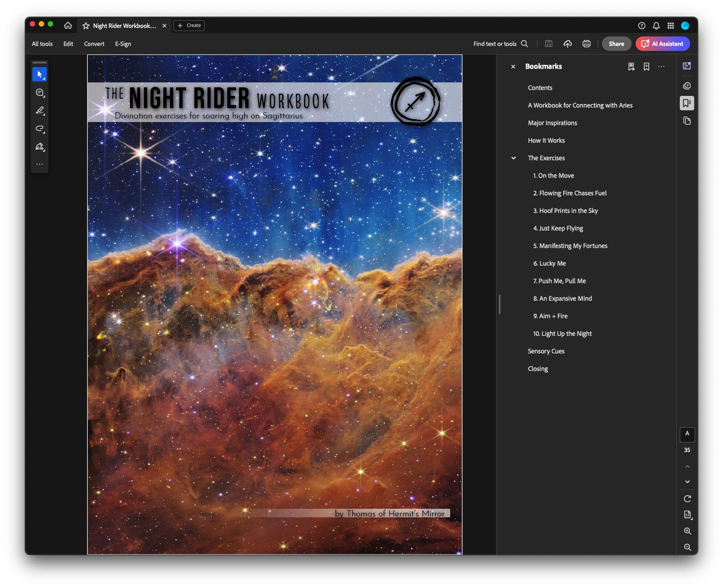Go to previous page with up chevron
Screen dimensions: 723x588
(687, 466)
